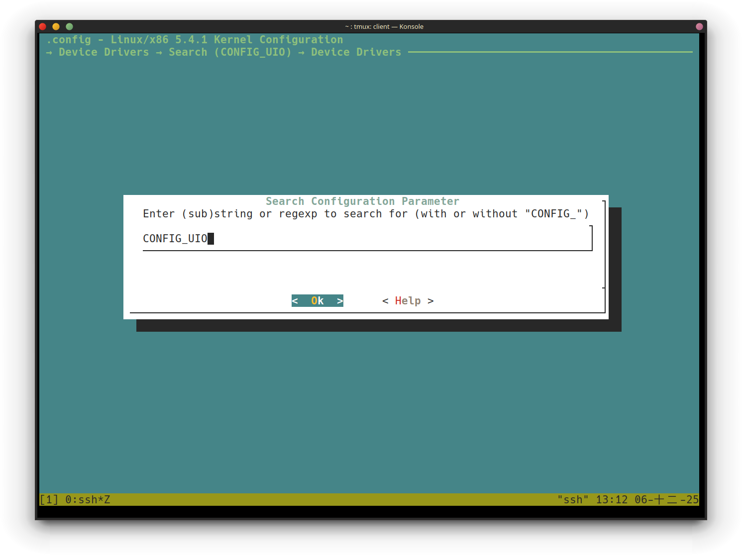Click the right angle bracket of Help

coord(430,301)
